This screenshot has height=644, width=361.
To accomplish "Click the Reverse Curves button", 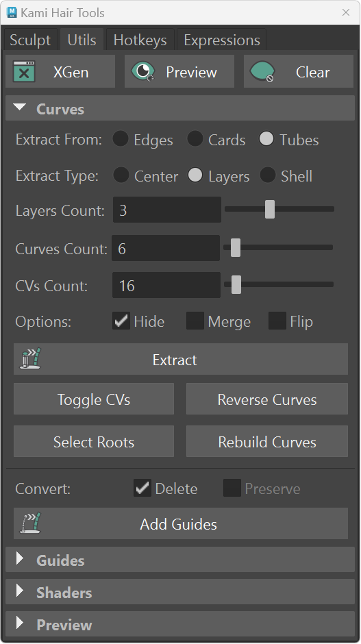I will (x=267, y=399).
